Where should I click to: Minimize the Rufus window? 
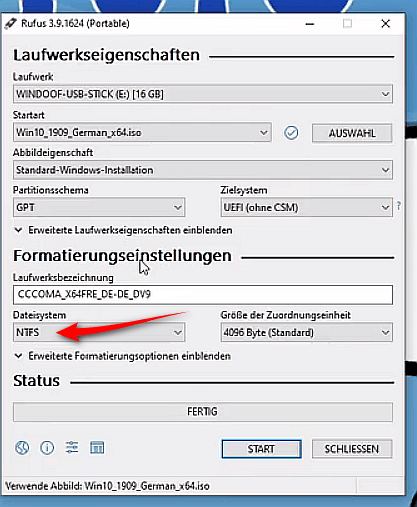tap(310, 24)
